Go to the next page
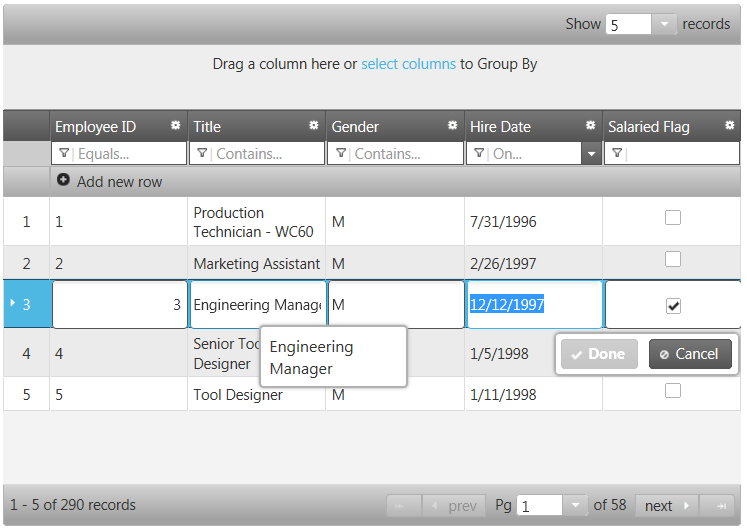 [666, 506]
